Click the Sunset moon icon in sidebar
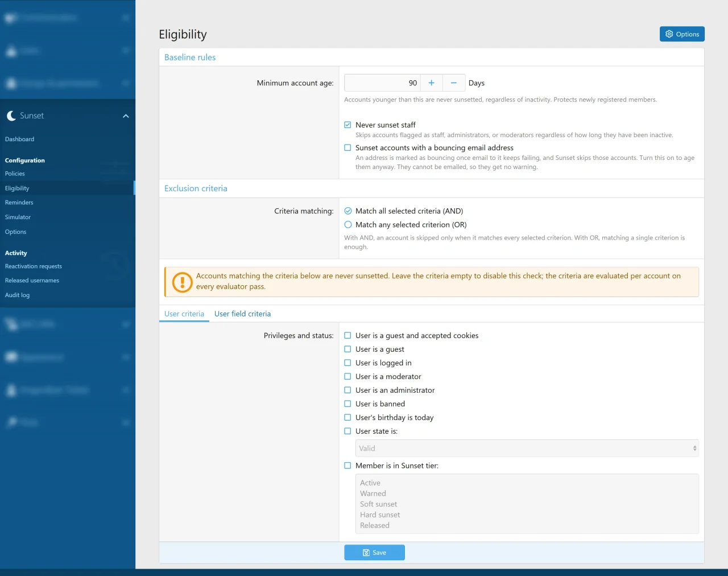The width and height of the screenshot is (728, 576). click(11, 116)
